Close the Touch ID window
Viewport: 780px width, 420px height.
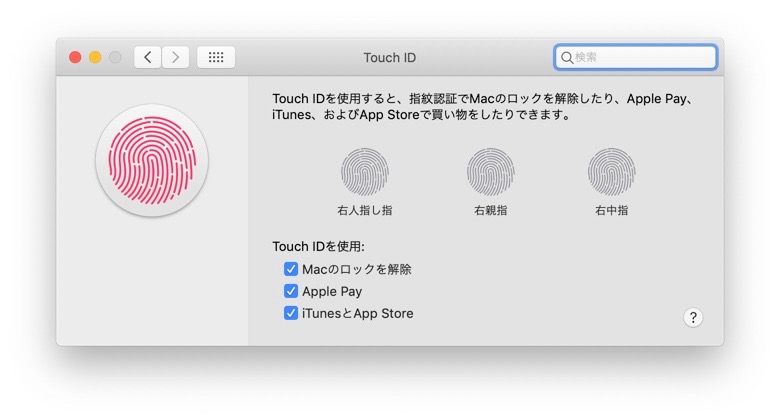[75, 57]
